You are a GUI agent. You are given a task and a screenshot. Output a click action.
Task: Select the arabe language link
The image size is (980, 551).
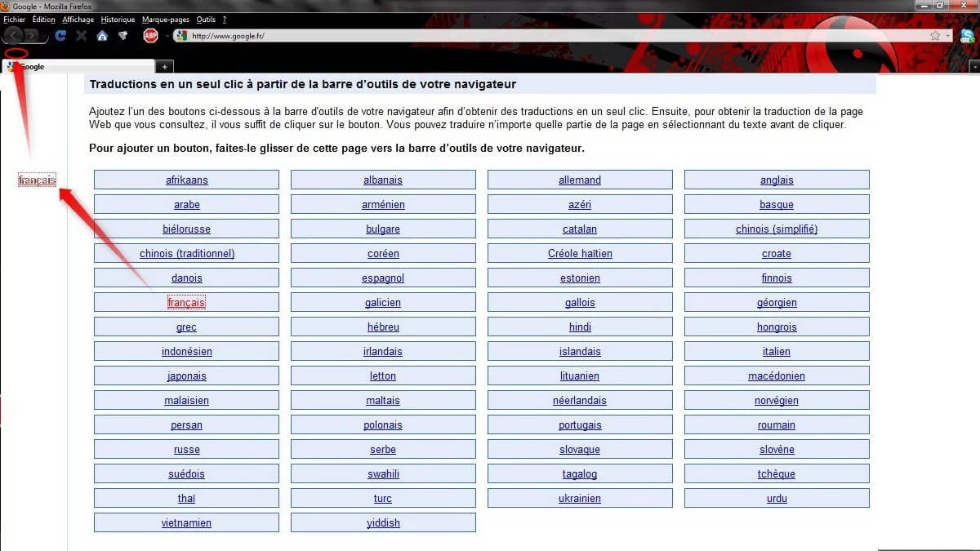[x=187, y=205]
